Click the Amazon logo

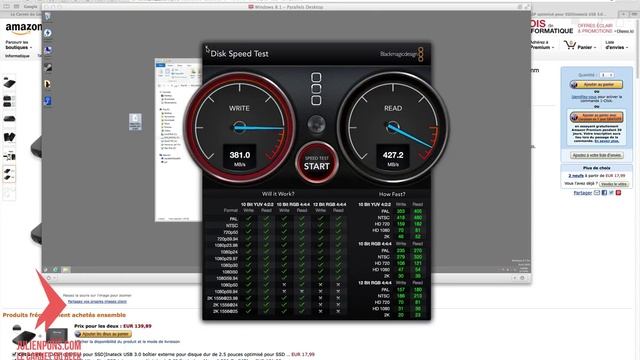pyautogui.click(x=23, y=29)
